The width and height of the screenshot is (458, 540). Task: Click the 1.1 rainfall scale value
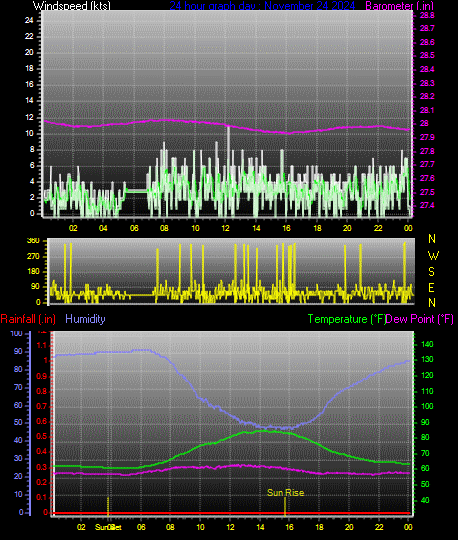pos(42,345)
